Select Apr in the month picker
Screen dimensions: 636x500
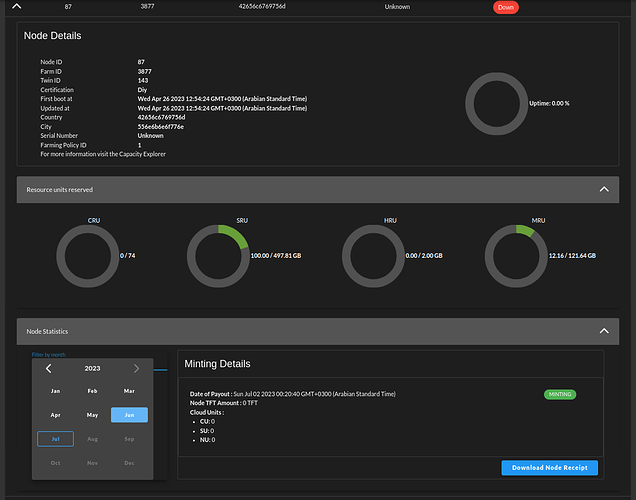coord(56,415)
